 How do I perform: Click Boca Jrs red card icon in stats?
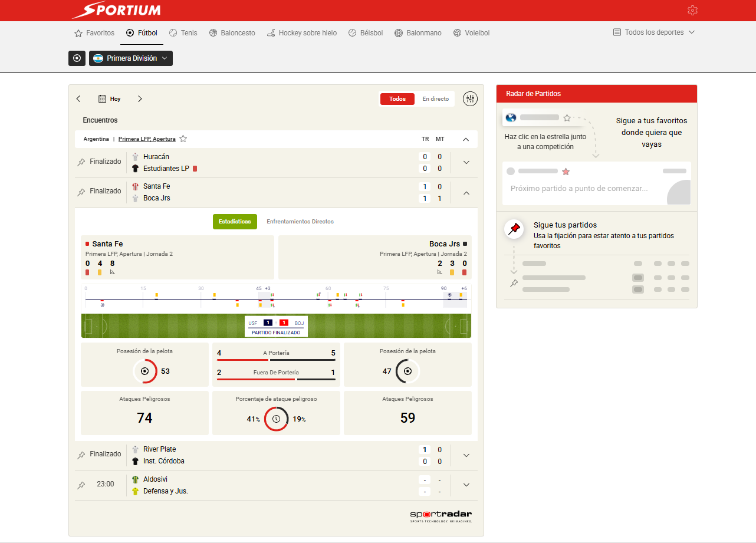click(464, 272)
